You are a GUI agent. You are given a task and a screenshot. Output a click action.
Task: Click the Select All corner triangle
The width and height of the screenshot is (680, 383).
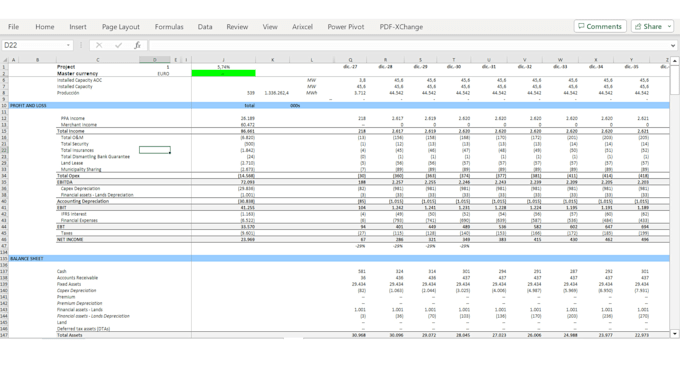(x=5, y=60)
